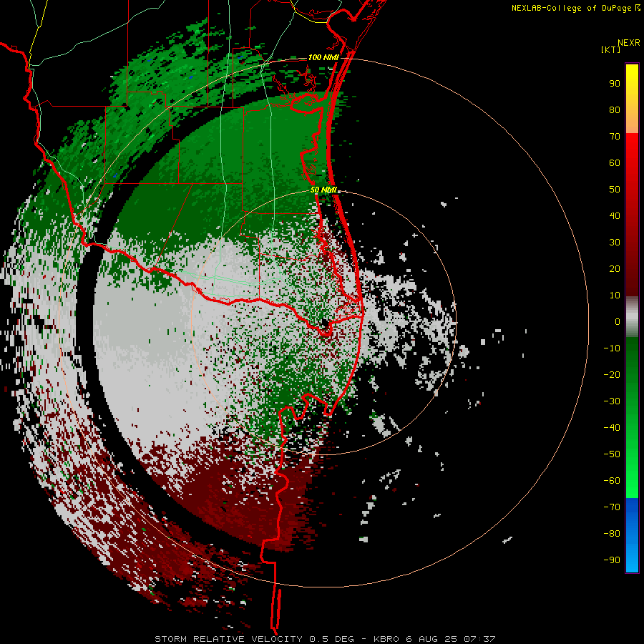Click the STORM RELATIVE VELOCITY caption text

pyautogui.click(x=228, y=639)
